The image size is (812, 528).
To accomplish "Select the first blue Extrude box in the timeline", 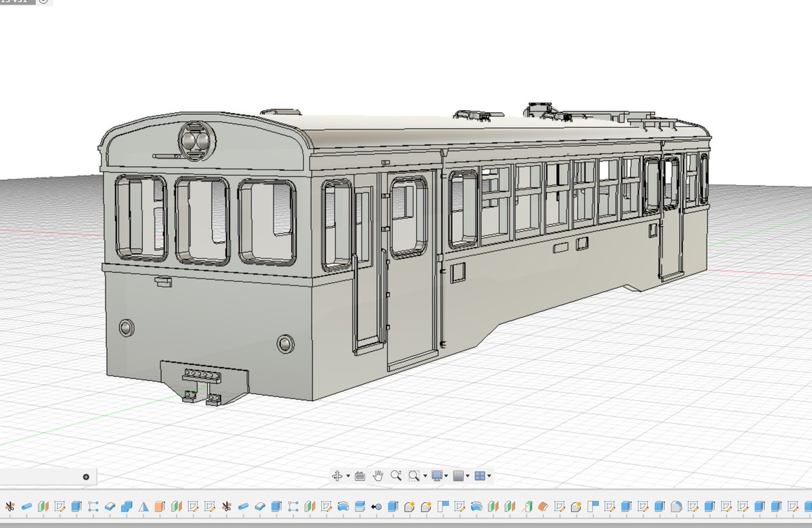I will pyautogui.click(x=76, y=506).
